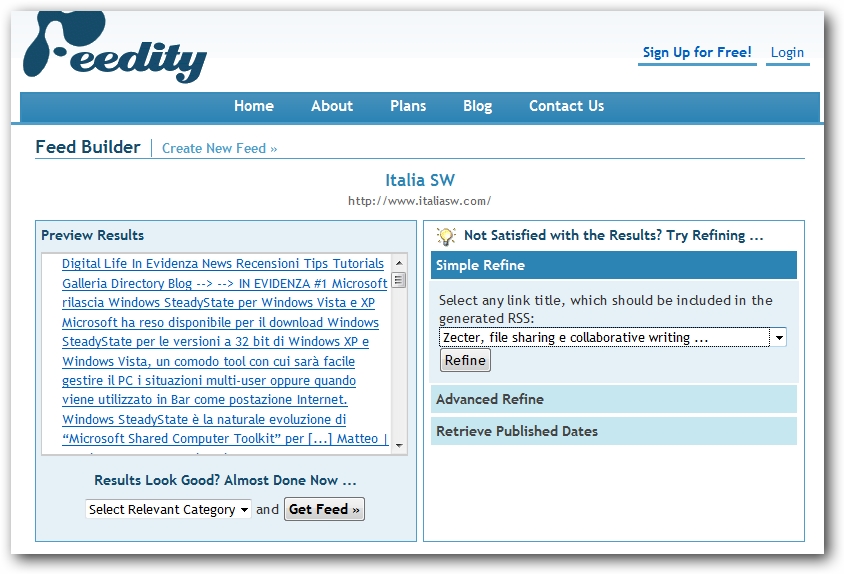The image size is (844, 574).
Task: Click 'Galleria Directory Blog' preview link line
Action: coord(224,283)
